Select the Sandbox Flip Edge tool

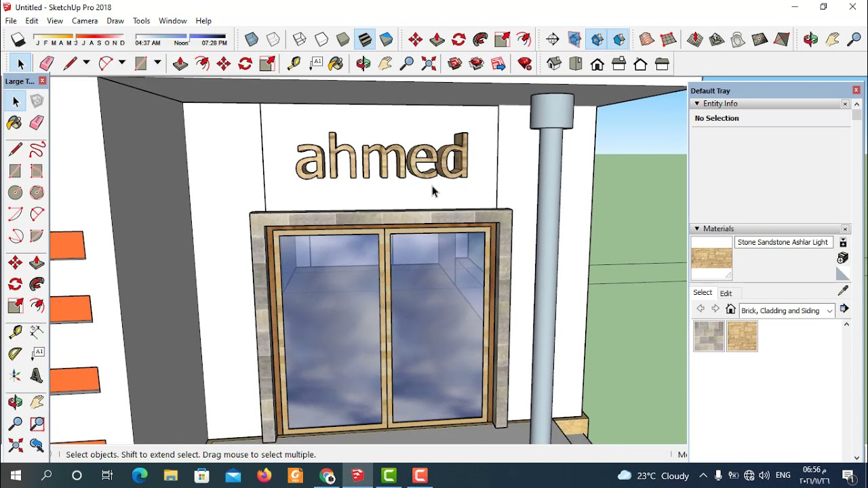point(782,39)
